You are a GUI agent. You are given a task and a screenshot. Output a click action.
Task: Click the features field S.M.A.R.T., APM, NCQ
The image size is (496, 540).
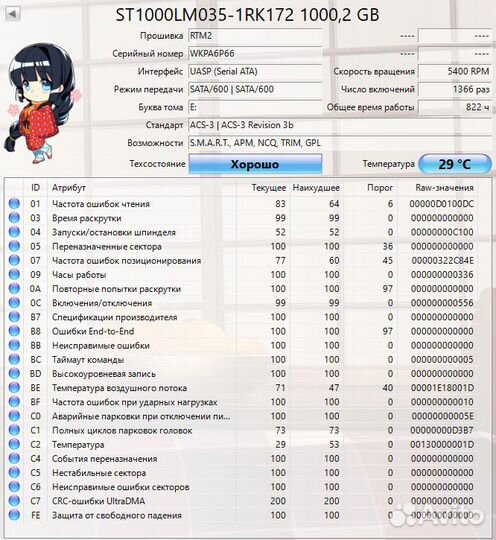click(x=339, y=143)
